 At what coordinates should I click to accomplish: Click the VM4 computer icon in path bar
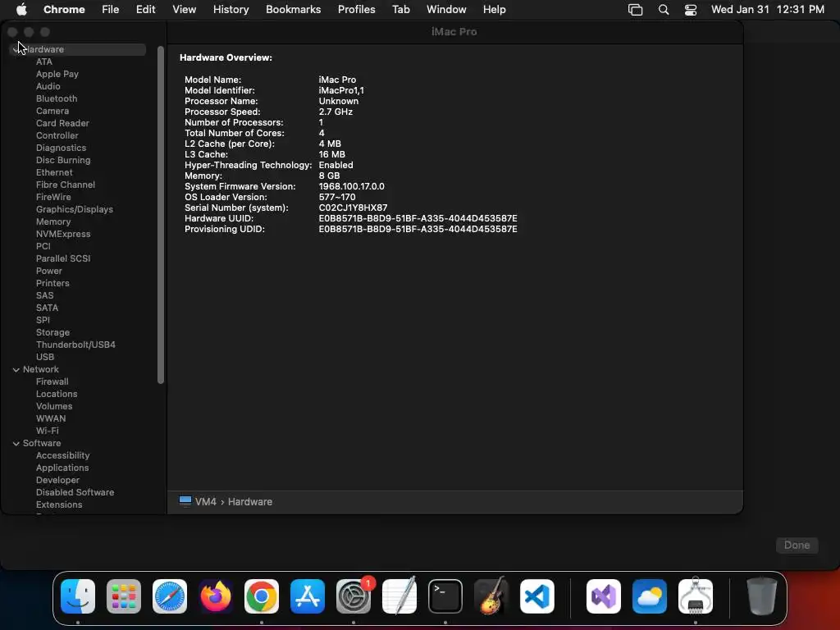pos(185,501)
